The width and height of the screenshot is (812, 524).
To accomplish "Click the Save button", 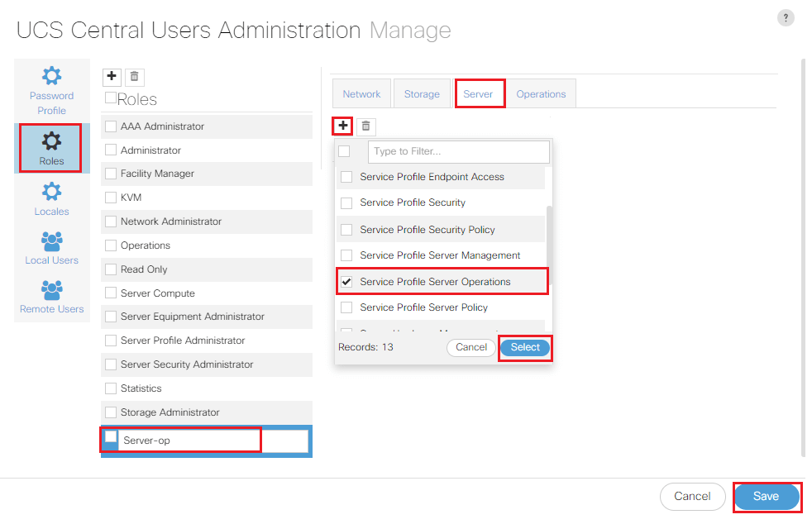I will pos(766,496).
